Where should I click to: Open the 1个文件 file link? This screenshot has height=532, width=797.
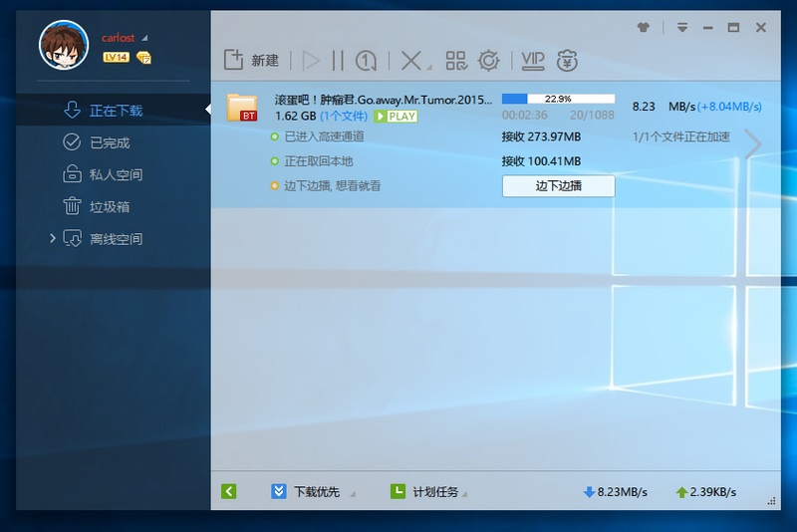pyautogui.click(x=344, y=117)
